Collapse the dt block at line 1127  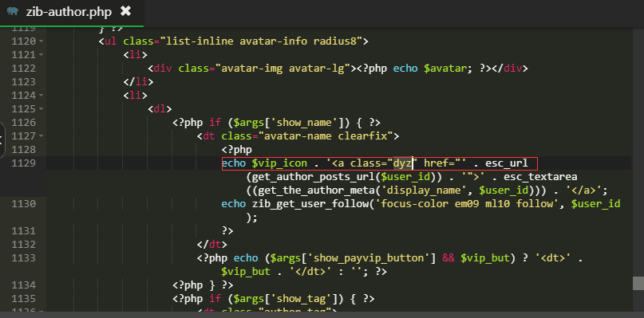(x=41, y=135)
